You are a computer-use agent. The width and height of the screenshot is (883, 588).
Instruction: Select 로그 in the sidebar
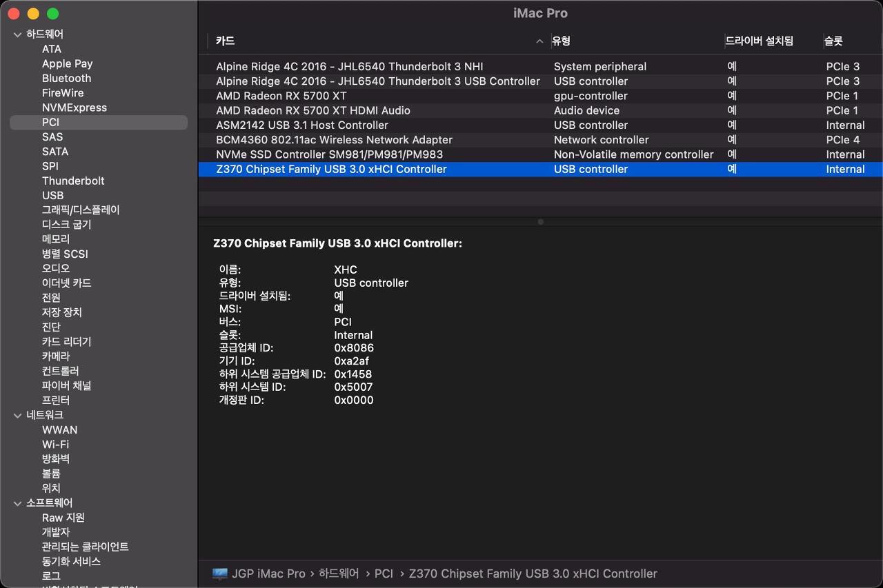coord(51,576)
